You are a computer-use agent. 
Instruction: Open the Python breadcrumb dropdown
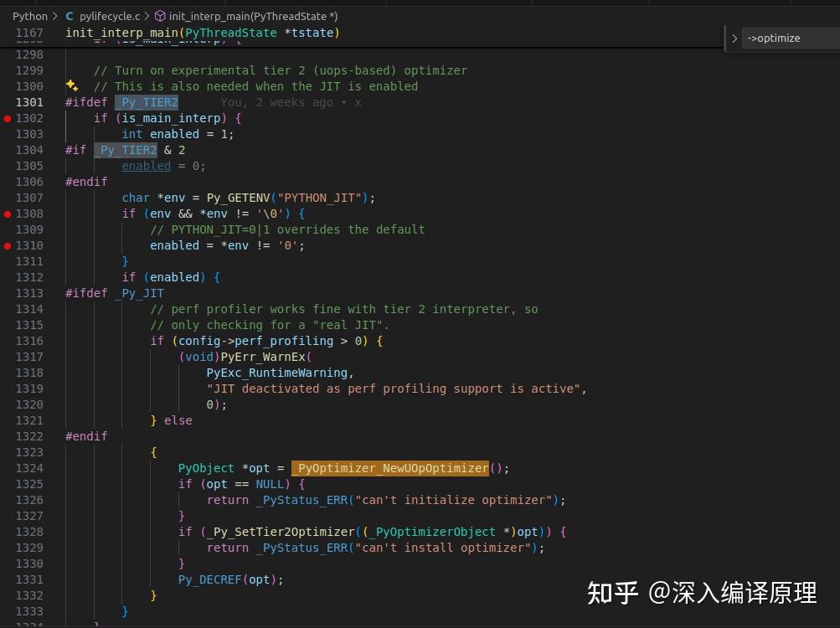coord(30,15)
